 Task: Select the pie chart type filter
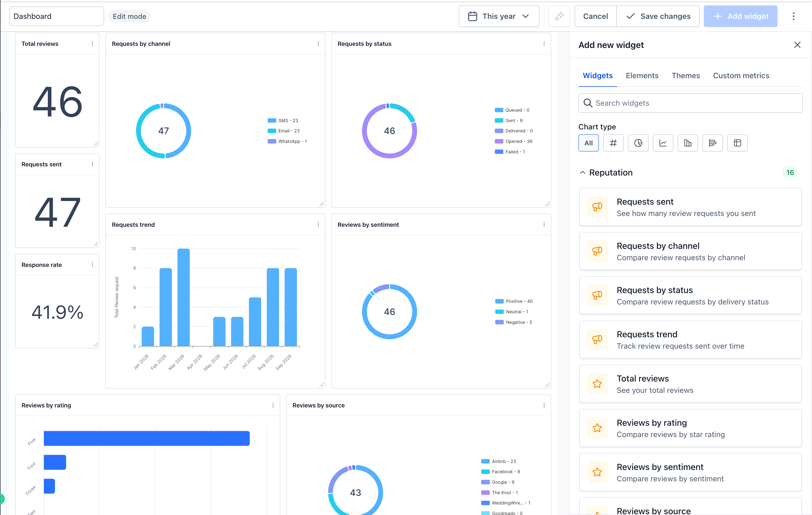coord(638,143)
